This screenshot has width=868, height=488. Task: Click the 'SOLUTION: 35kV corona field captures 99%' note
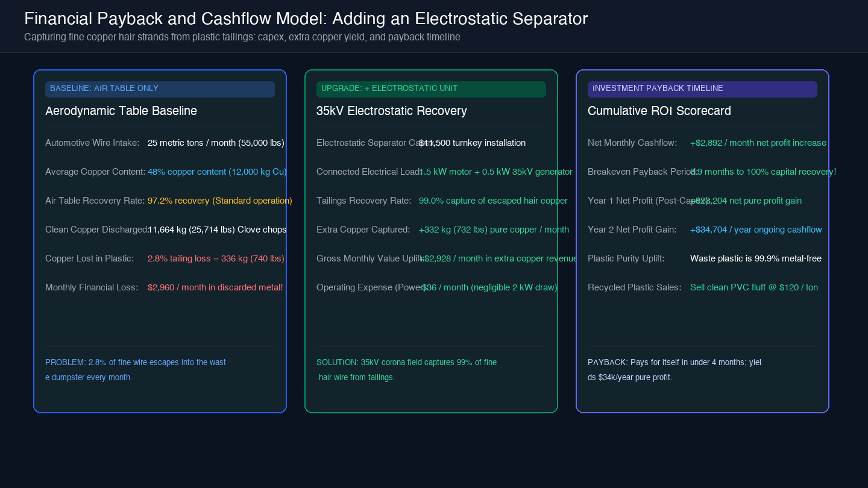[x=407, y=370]
